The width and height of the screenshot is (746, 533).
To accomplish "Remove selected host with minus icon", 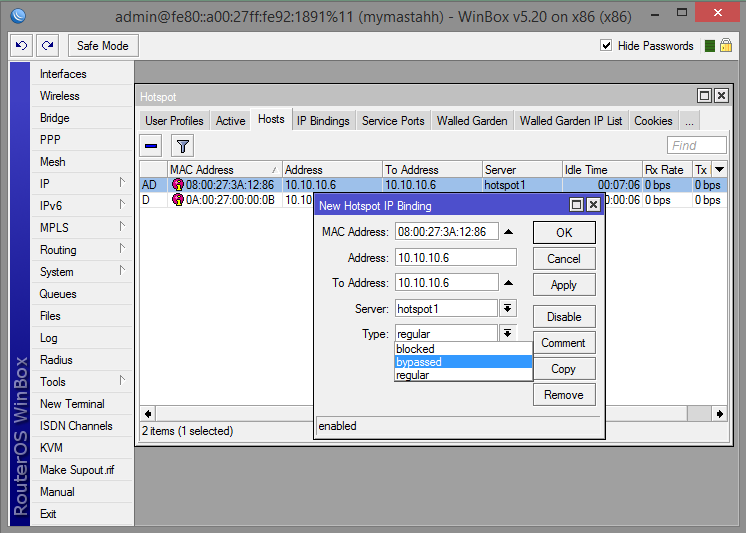I will tap(151, 146).
